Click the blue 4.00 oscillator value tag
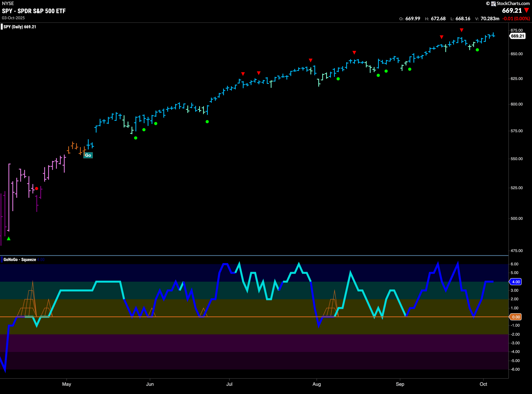The width and height of the screenshot is (532, 394). click(x=516, y=282)
